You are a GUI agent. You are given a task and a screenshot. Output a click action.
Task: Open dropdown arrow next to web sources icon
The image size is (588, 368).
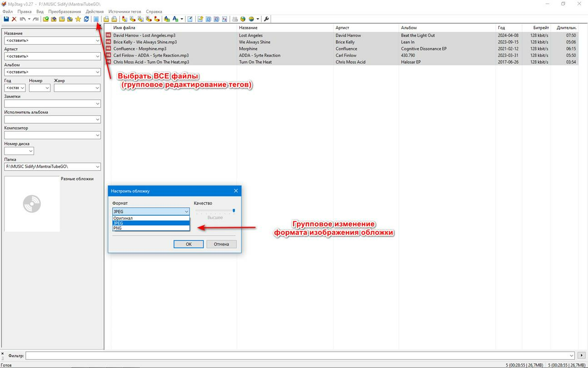pos(258,19)
